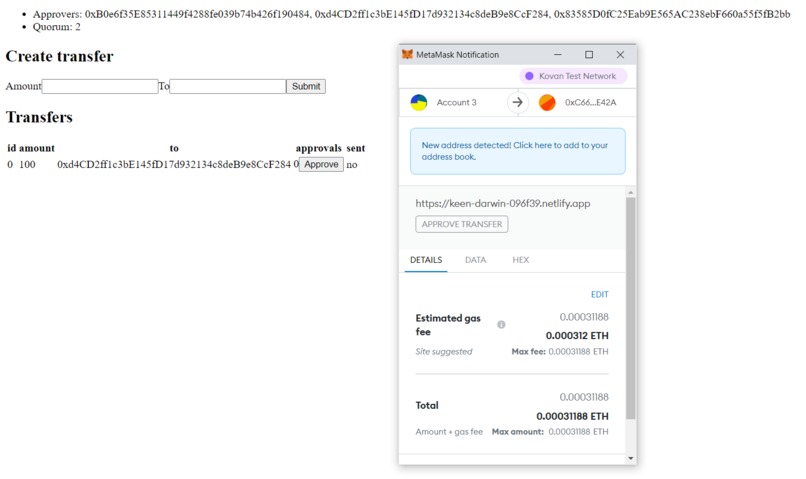This screenshot has width=806, height=479.
Task: Click the 'Quorum: 2' list item
Action: click(57, 27)
